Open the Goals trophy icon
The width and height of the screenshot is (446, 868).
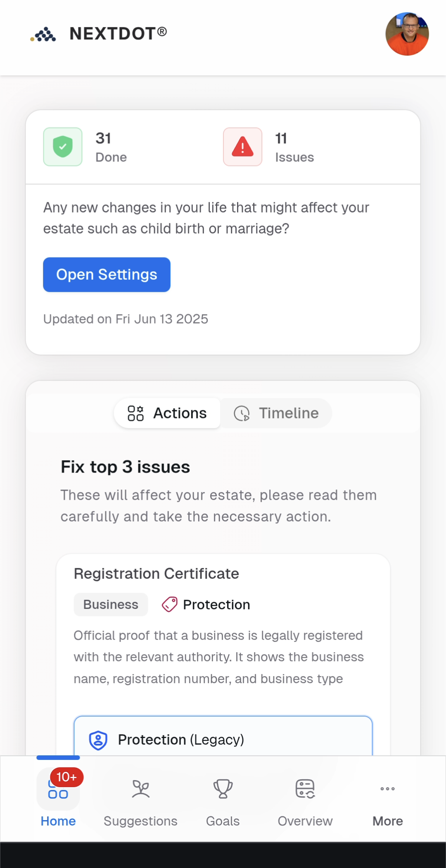pos(223,789)
